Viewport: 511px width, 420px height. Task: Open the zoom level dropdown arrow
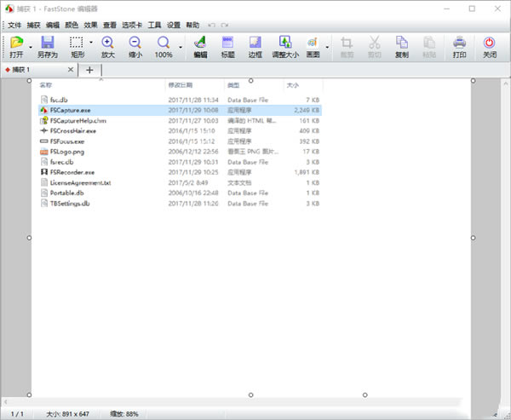[x=181, y=48]
